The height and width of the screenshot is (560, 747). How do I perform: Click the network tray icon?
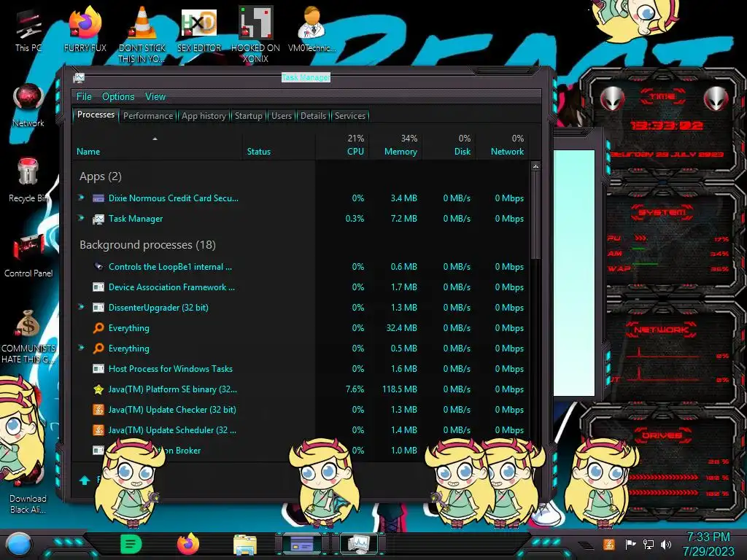648,544
